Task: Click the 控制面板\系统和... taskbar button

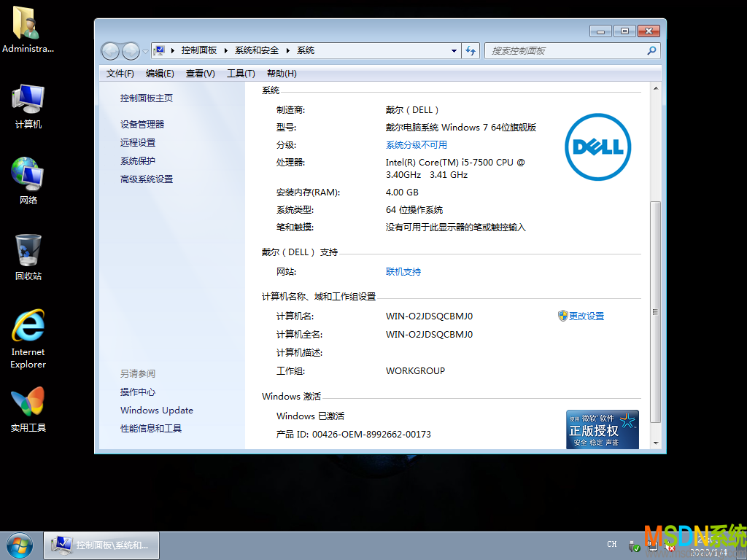Action: tap(101, 545)
